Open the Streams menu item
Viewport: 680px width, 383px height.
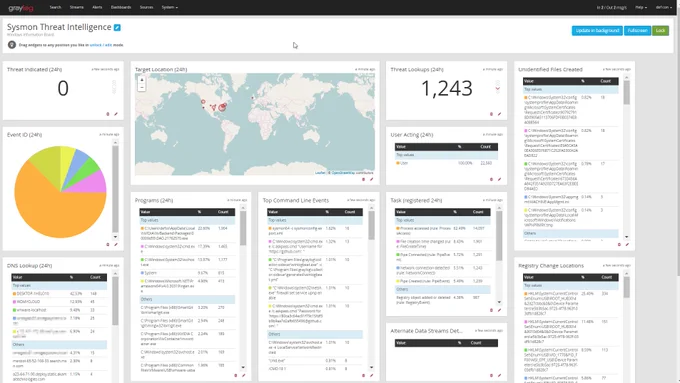pyautogui.click(x=77, y=7)
